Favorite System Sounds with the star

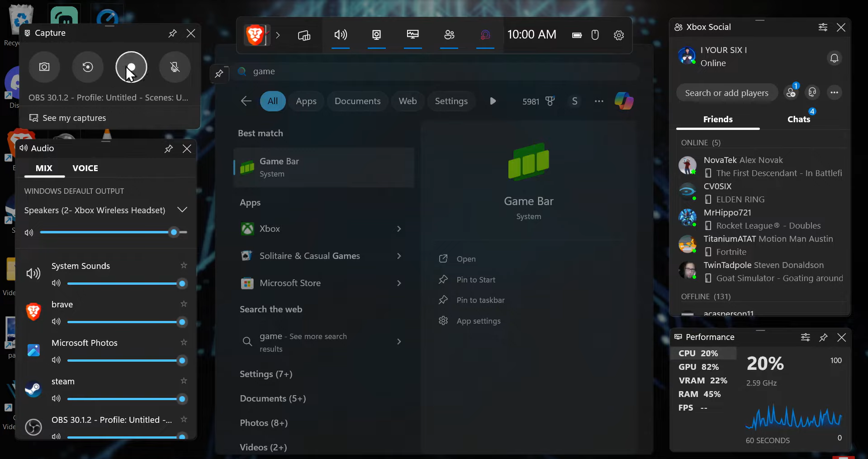[184, 266]
